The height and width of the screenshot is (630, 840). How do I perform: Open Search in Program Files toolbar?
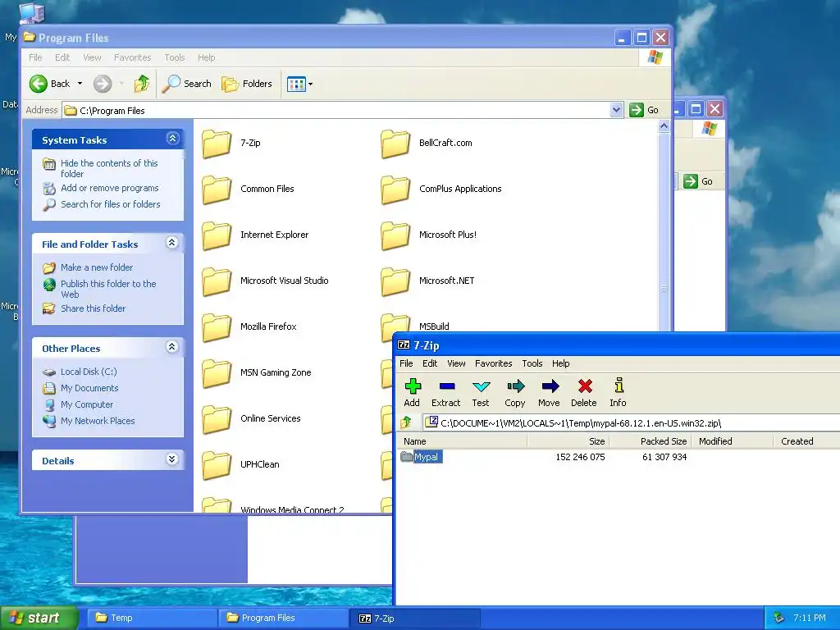click(186, 84)
